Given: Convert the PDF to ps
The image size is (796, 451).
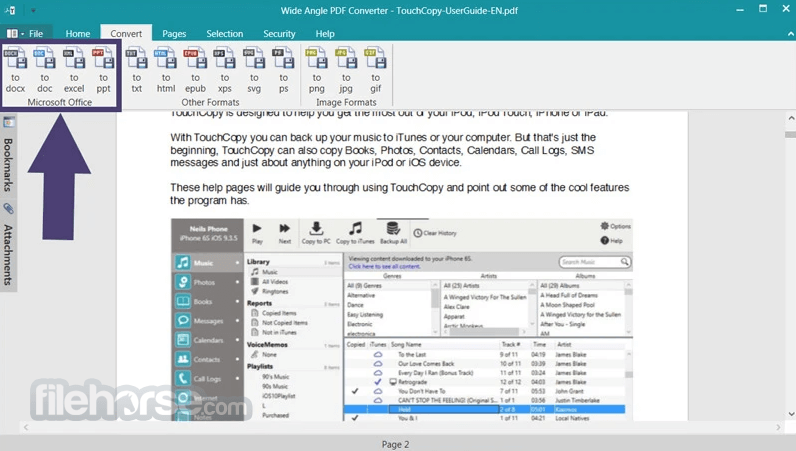Looking at the screenshot, I should pyautogui.click(x=284, y=70).
